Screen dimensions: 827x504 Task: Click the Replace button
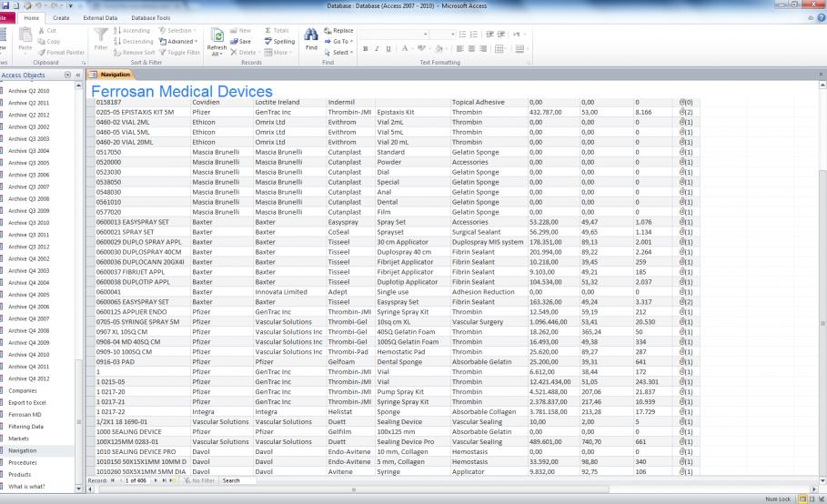point(338,31)
